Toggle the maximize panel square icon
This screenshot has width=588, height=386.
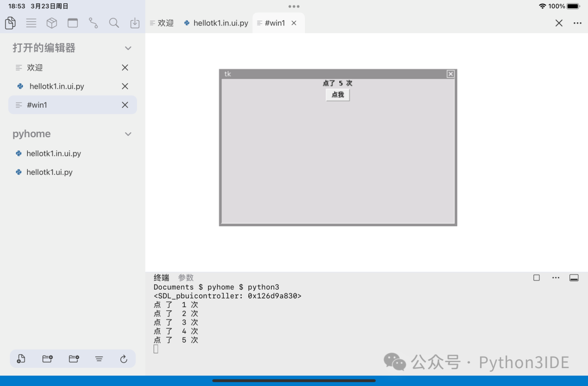coord(536,278)
